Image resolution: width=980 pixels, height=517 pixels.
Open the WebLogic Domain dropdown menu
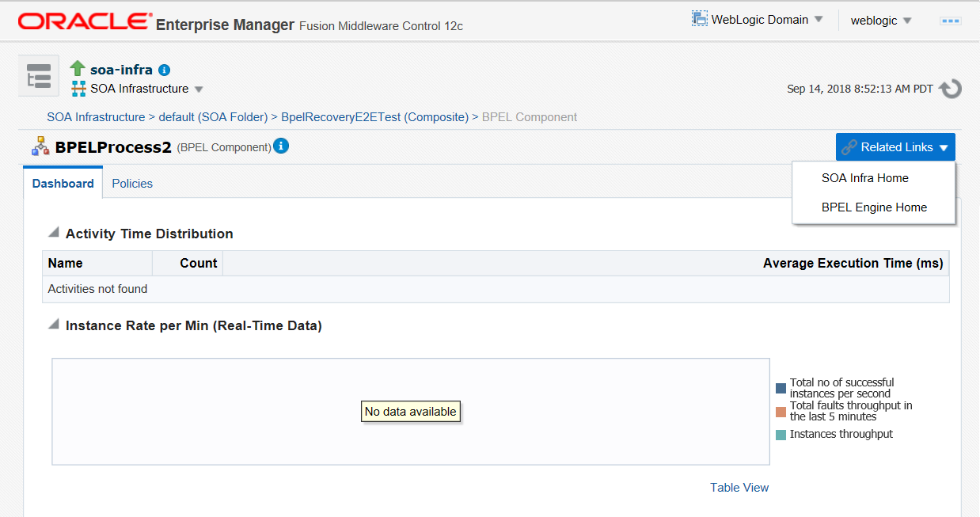[758, 20]
